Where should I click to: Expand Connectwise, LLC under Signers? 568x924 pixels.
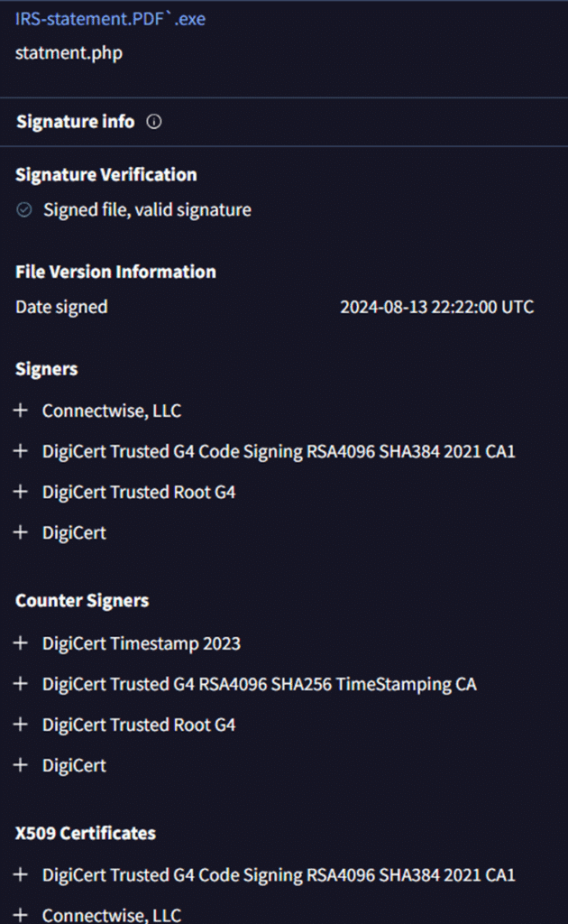point(21,411)
